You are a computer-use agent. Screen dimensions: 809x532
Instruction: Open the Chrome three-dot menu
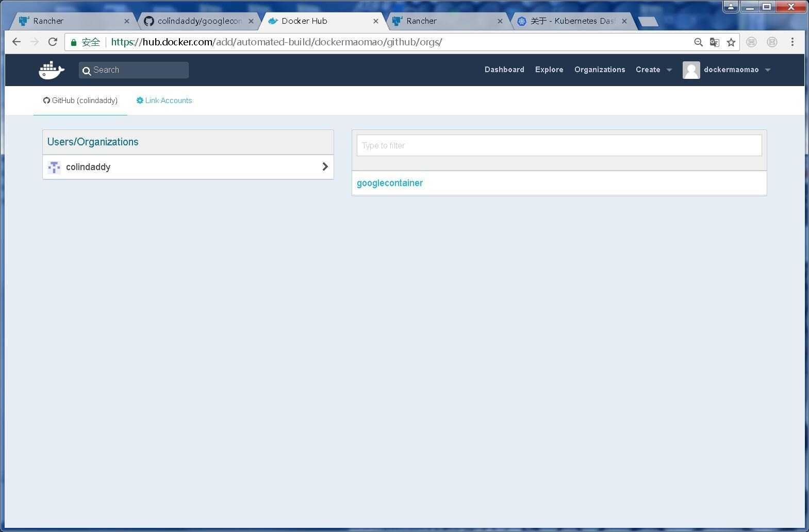(792, 42)
